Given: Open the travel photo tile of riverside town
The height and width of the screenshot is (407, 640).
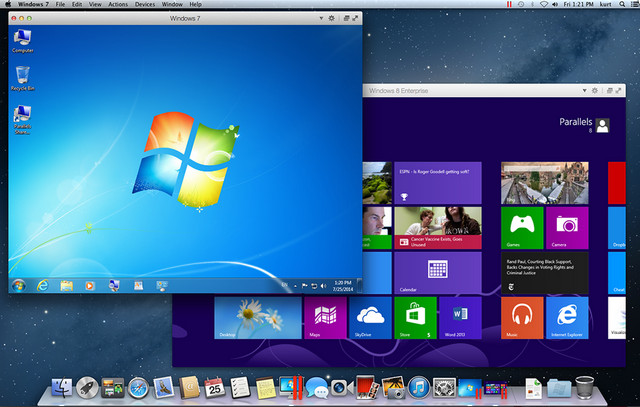Looking at the screenshot, I should [x=544, y=183].
